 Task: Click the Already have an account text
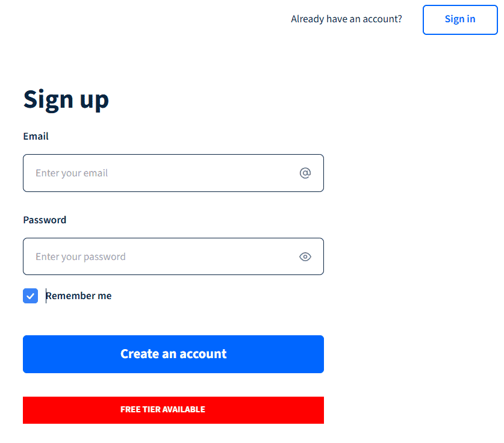point(346,19)
